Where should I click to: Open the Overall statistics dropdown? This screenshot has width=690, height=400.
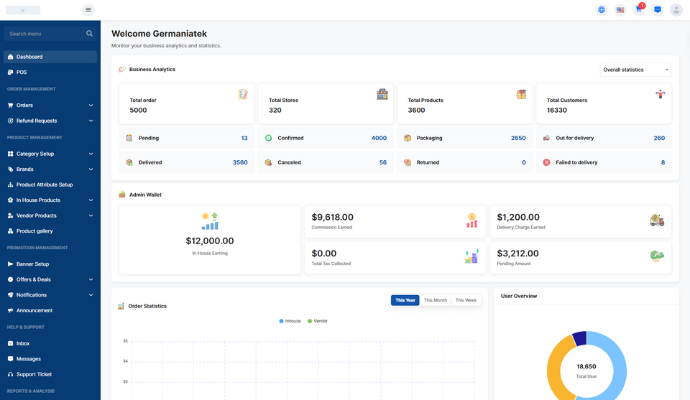click(x=636, y=70)
